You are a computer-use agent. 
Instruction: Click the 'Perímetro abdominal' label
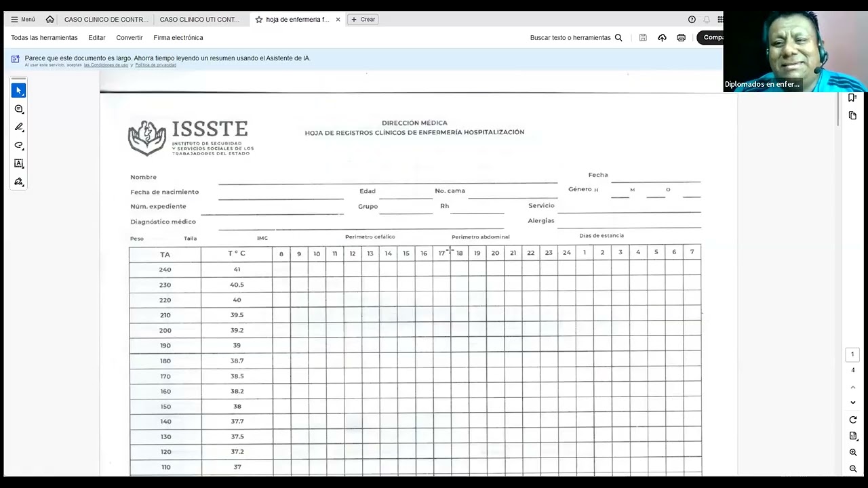[x=480, y=237]
